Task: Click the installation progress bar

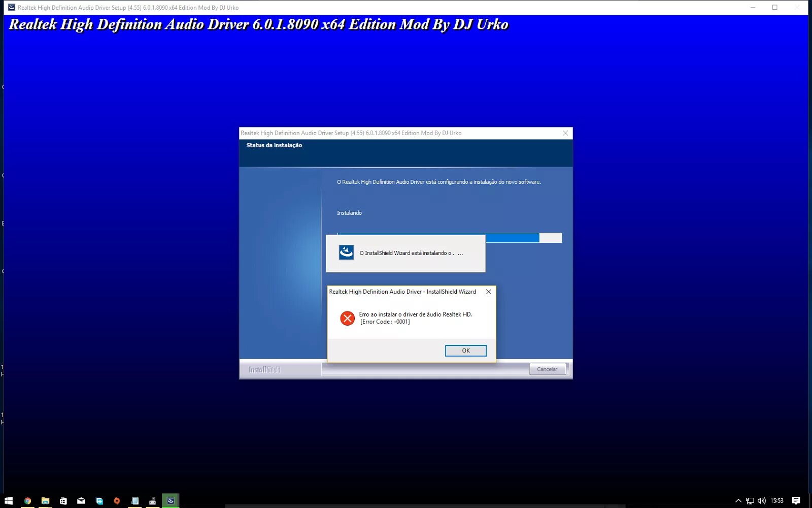Action: 450,238
